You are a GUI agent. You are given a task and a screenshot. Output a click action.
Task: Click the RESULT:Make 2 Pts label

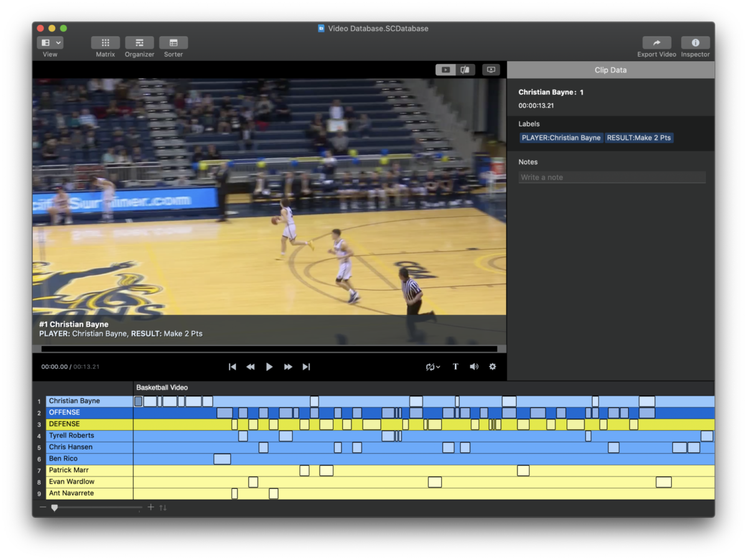[x=639, y=138]
